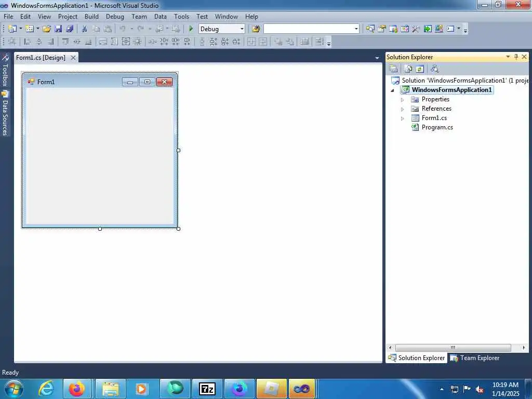The width and height of the screenshot is (532, 399).
Task: Open the Command Window toolbar icon
Action: tap(450, 29)
